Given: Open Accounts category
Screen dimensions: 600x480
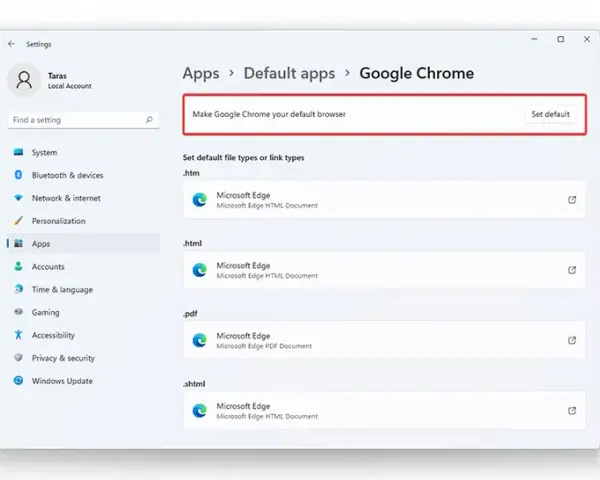Looking at the screenshot, I should (83, 266).
